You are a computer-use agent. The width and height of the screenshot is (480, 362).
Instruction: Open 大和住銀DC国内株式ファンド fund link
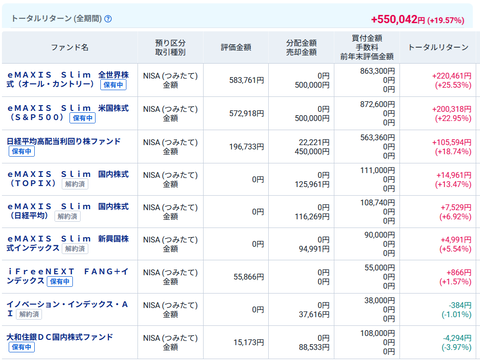[60, 337]
